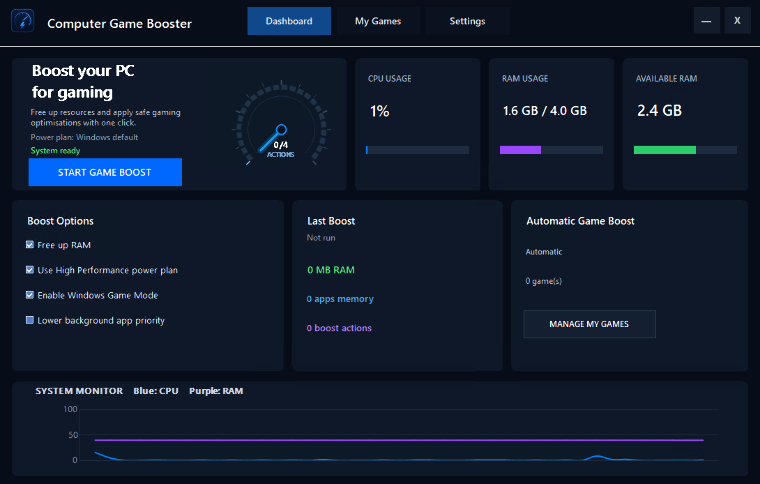This screenshot has width=760, height=484.
Task: Start the game boost
Action: click(105, 172)
